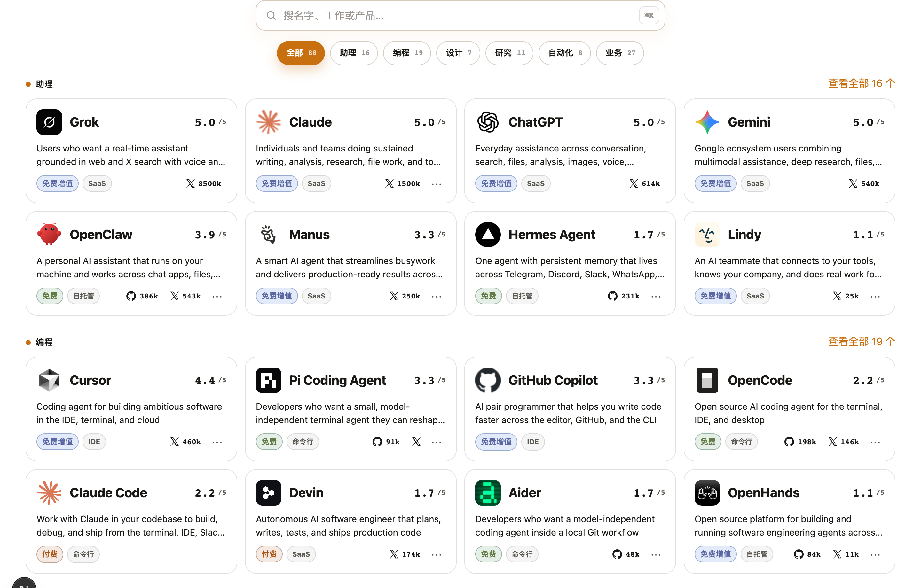Click the ⌘K shortcut badge

point(649,15)
